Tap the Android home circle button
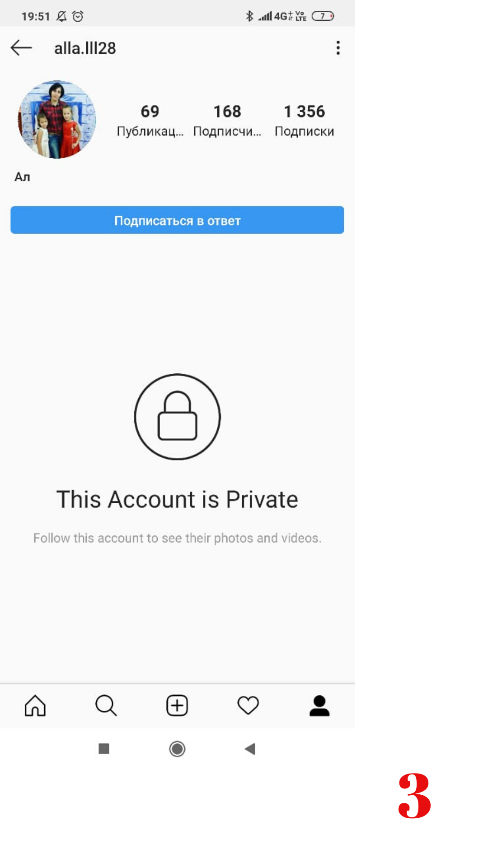Image resolution: width=488 pixels, height=868 pixels. pyautogui.click(x=177, y=749)
